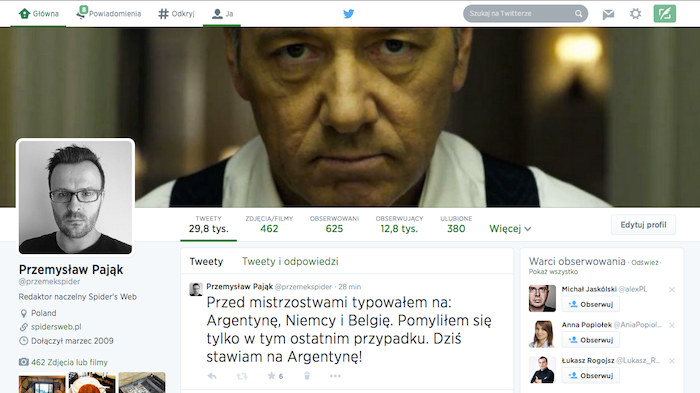Click Łukasz Rogojsz avatar
The image size is (700, 393).
tap(542, 370)
